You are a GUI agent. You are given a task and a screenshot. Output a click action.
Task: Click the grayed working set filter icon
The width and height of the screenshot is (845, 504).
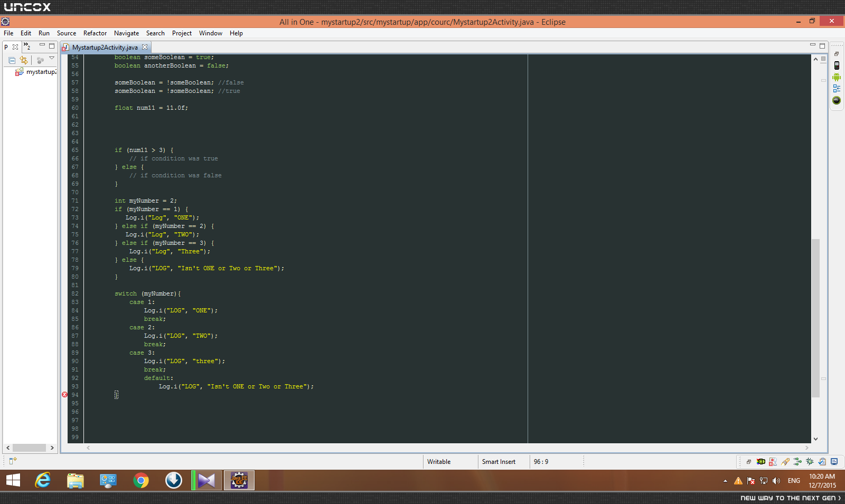(x=40, y=60)
